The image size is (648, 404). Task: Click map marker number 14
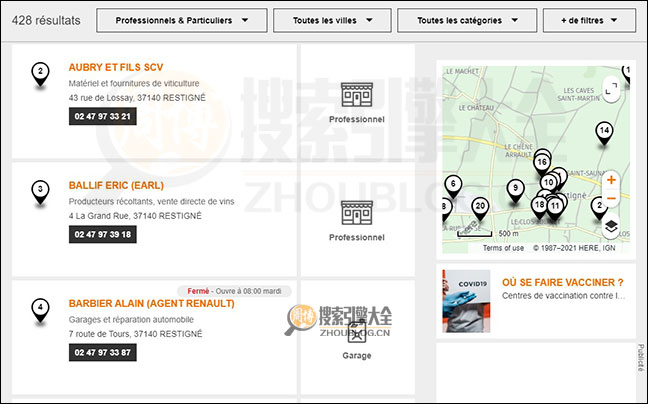coord(603,132)
